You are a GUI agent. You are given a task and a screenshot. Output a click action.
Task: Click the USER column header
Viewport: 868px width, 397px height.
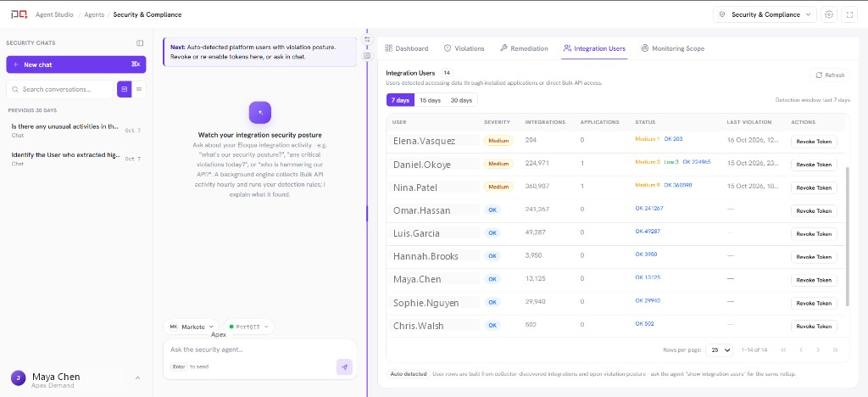[399, 122]
